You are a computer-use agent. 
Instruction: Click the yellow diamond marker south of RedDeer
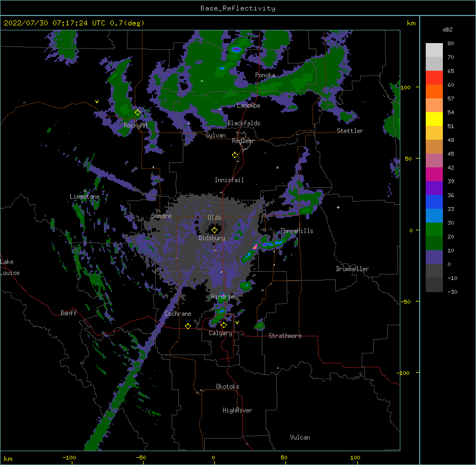(235, 155)
